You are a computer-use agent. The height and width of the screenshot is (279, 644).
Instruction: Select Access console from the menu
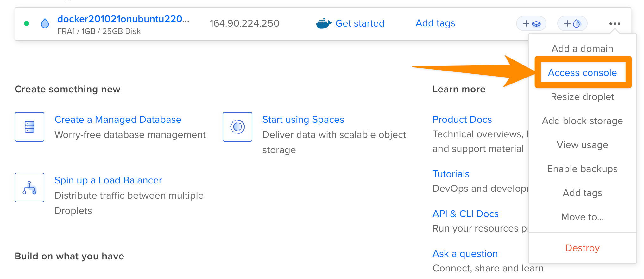click(x=582, y=73)
